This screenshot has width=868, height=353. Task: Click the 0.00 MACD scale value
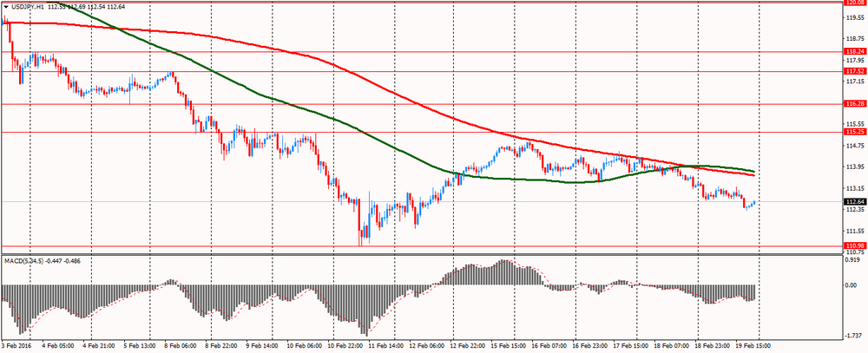pyautogui.click(x=852, y=285)
